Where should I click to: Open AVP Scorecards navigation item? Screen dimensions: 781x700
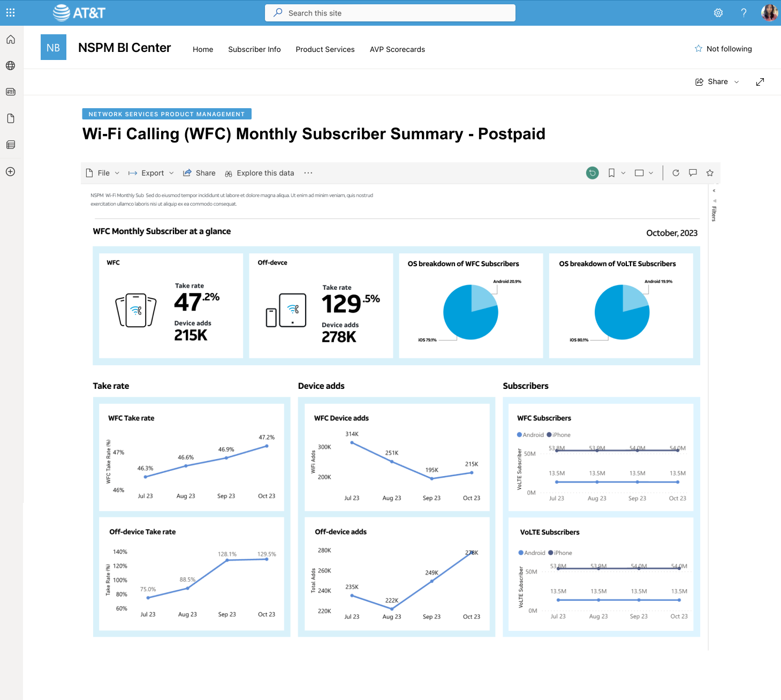[x=397, y=49]
